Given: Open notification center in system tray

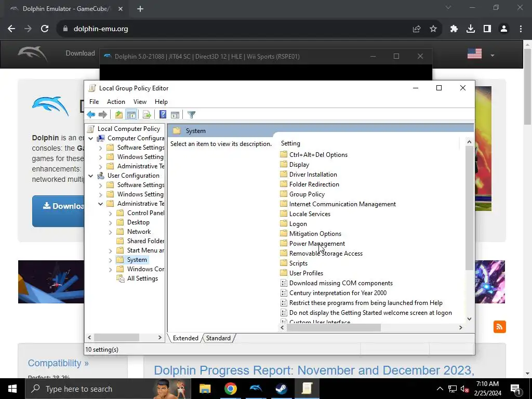Looking at the screenshot, I should click(515, 389).
